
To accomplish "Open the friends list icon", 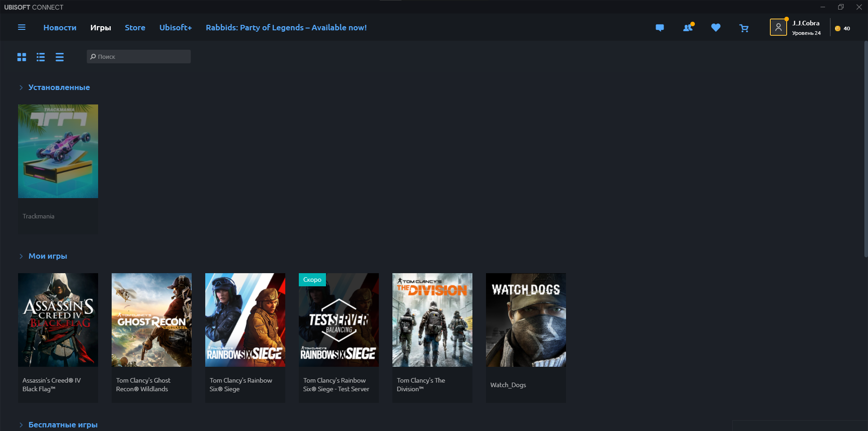I will (x=688, y=28).
